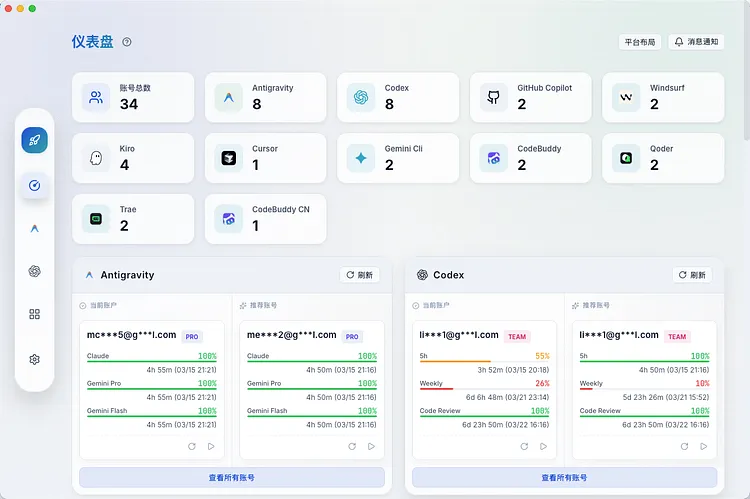Viewport: 750px width, 499px height.
Task: Click the Kiro ghost icon
Action: [96, 158]
